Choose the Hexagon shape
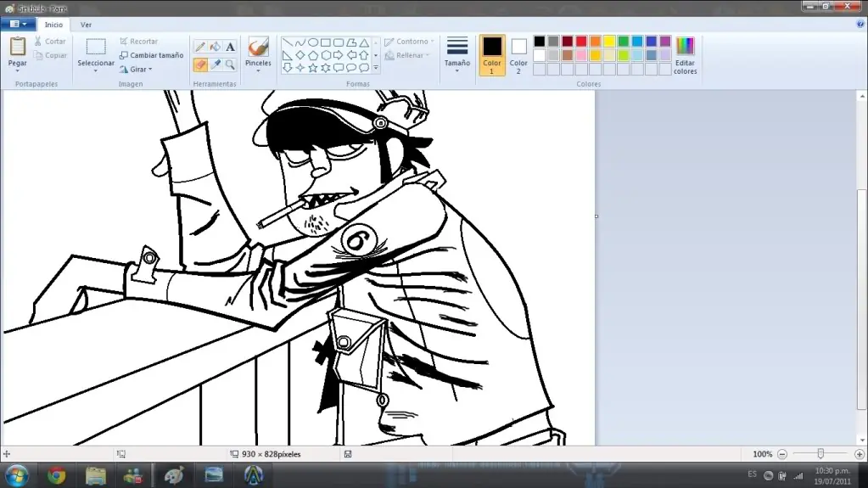The height and width of the screenshot is (488, 868). [x=326, y=55]
